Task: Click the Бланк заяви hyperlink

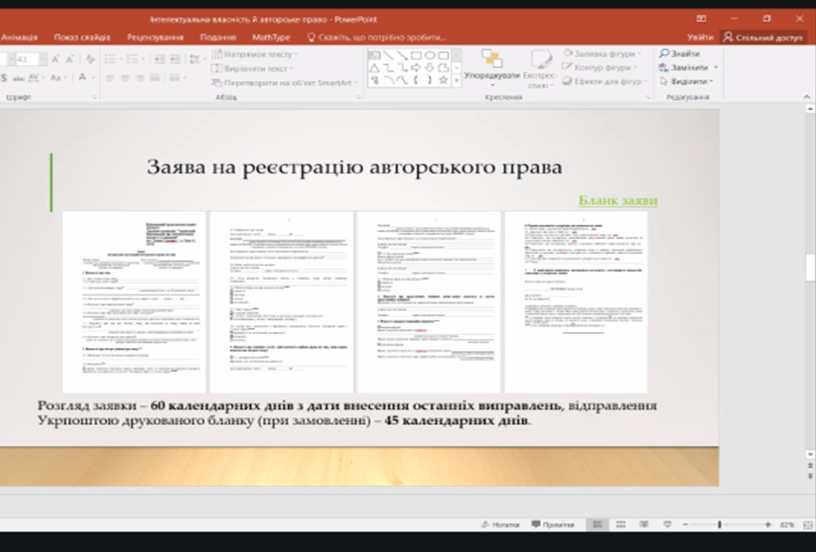Action: point(618,201)
